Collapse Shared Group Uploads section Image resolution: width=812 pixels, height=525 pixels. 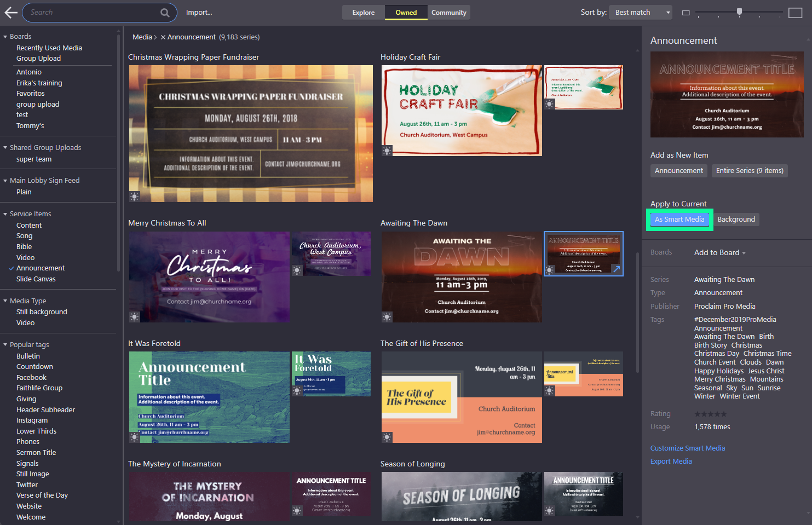5,148
